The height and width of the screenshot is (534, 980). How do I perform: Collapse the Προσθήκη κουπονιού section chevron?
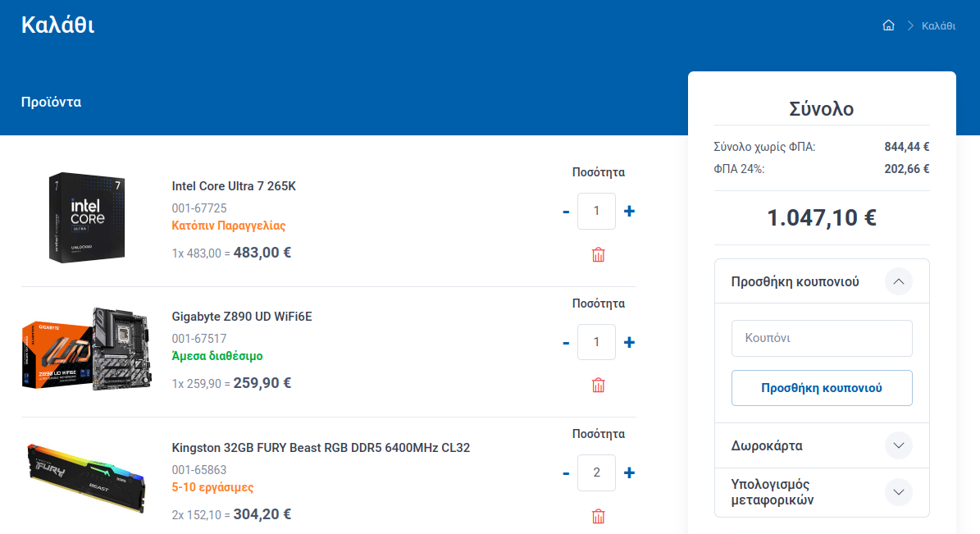coord(898,281)
